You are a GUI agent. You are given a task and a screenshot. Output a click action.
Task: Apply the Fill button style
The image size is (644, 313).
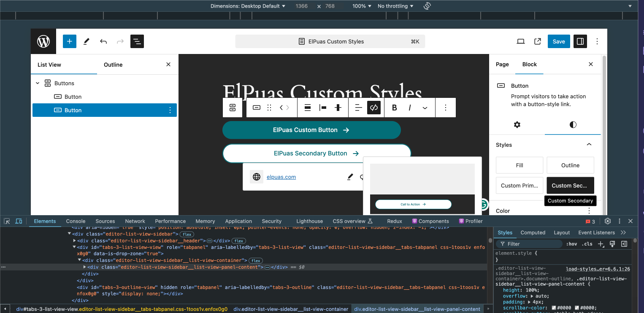click(x=520, y=165)
